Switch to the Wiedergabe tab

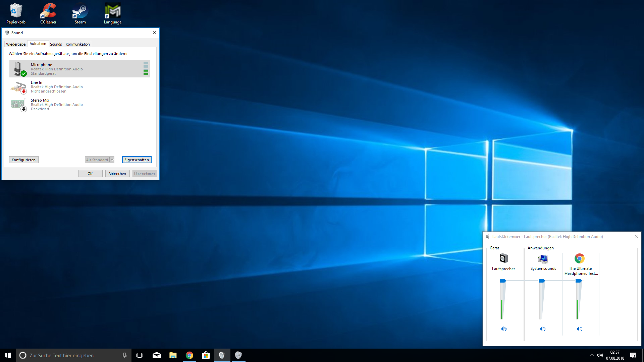pos(16,44)
